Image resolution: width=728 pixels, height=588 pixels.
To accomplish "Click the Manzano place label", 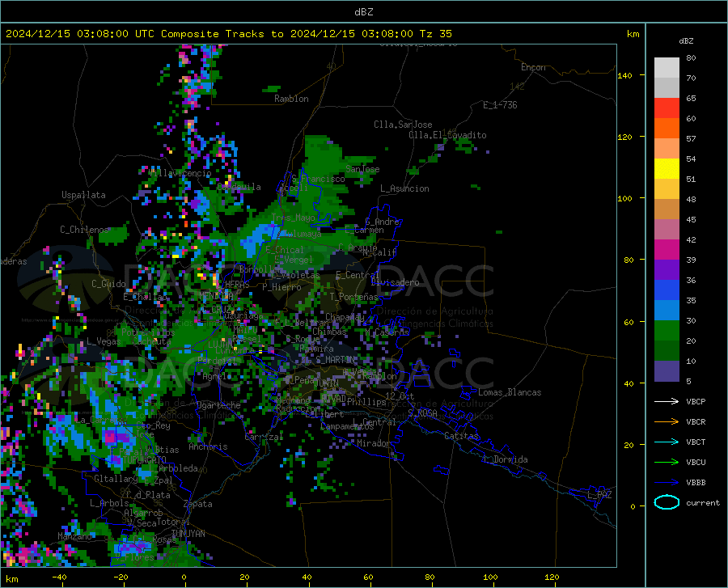I will (x=74, y=536).
